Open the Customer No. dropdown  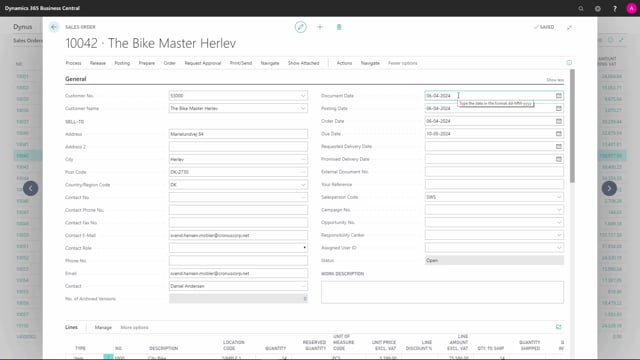(x=303, y=96)
